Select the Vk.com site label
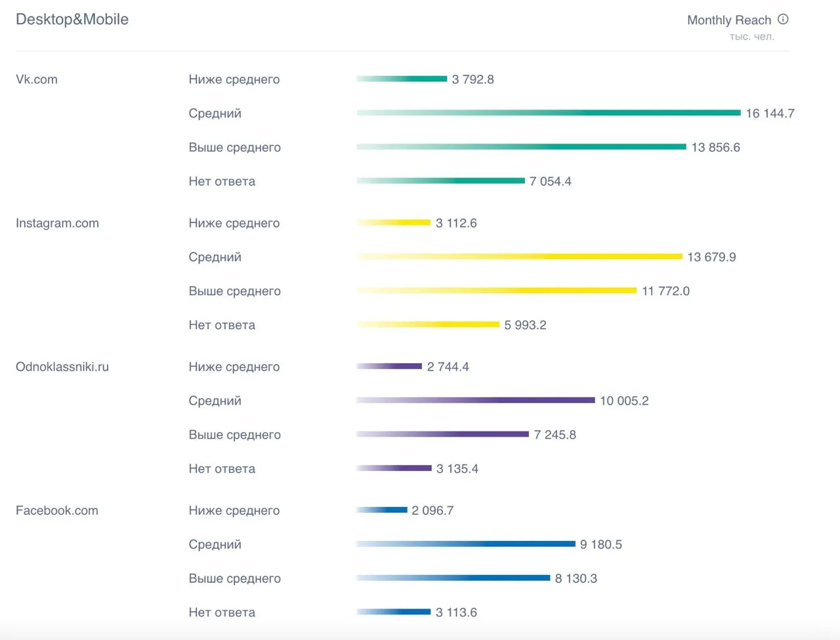This screenshot has width=840, height=640. point(37,79)
